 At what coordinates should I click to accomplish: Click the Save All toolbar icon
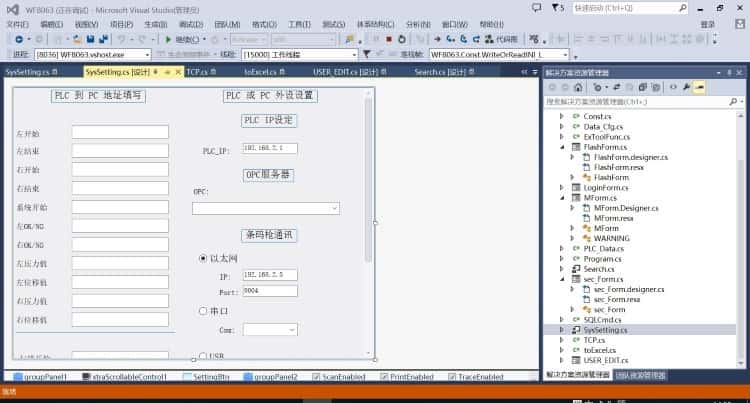pos(103,39)
